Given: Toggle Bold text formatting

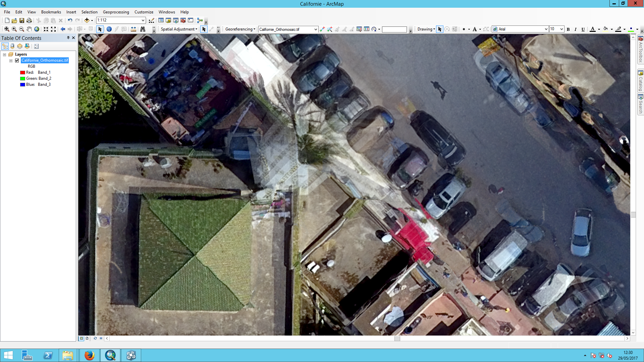Looking at the screenshot, I should click(568, 29).
